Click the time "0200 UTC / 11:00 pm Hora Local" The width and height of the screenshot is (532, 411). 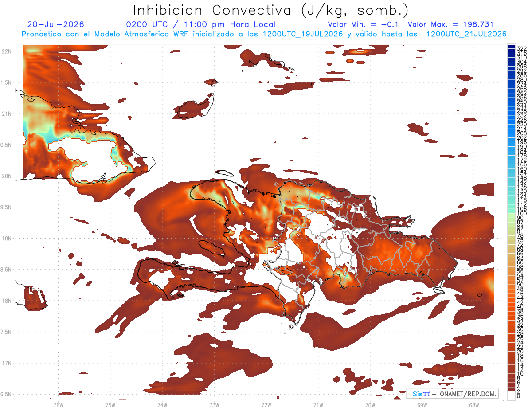200,24
